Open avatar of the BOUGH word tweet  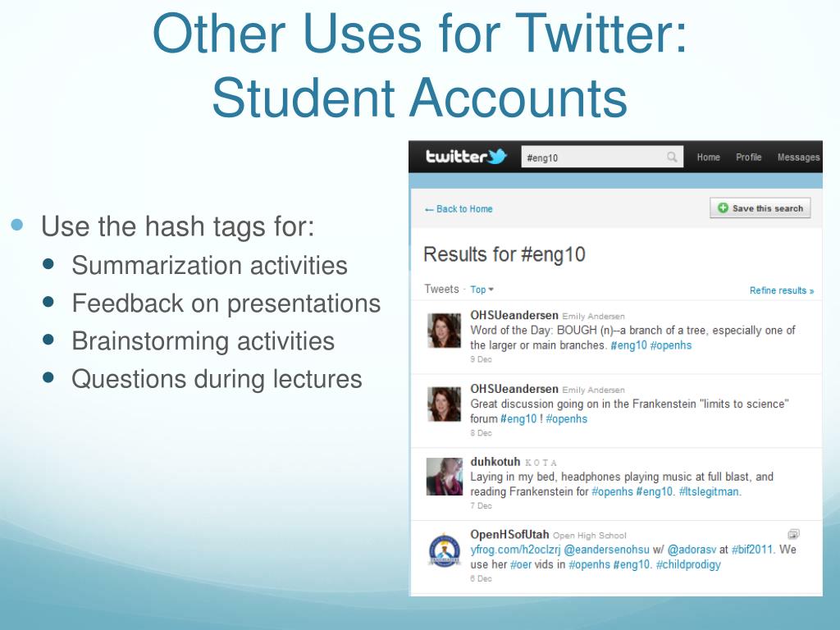click(444, 331)
